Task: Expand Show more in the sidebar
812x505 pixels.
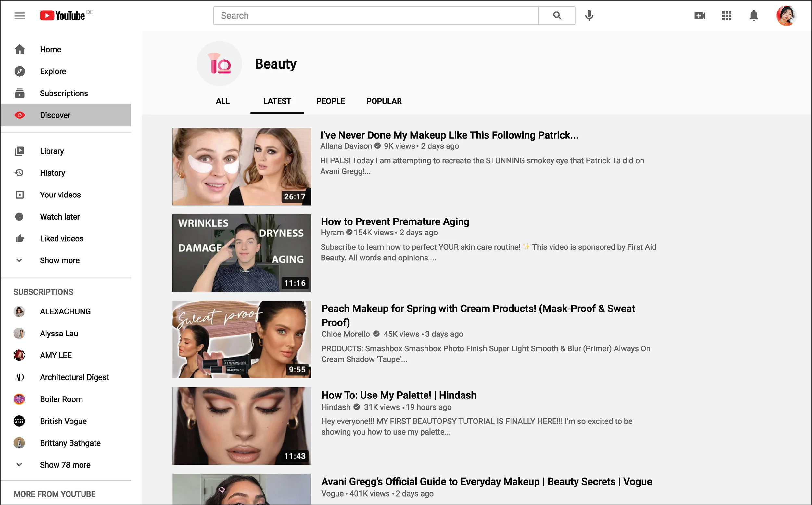Action: 59,260
